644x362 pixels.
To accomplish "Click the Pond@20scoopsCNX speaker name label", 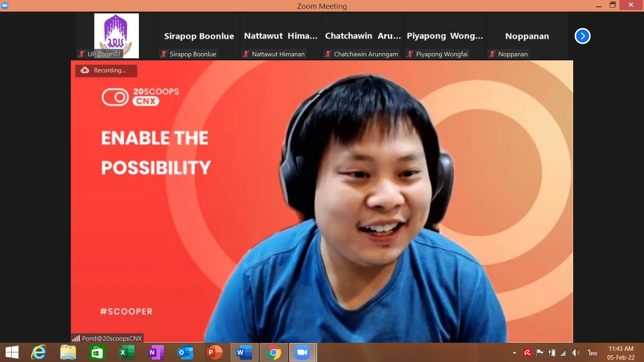I will 112,338.
